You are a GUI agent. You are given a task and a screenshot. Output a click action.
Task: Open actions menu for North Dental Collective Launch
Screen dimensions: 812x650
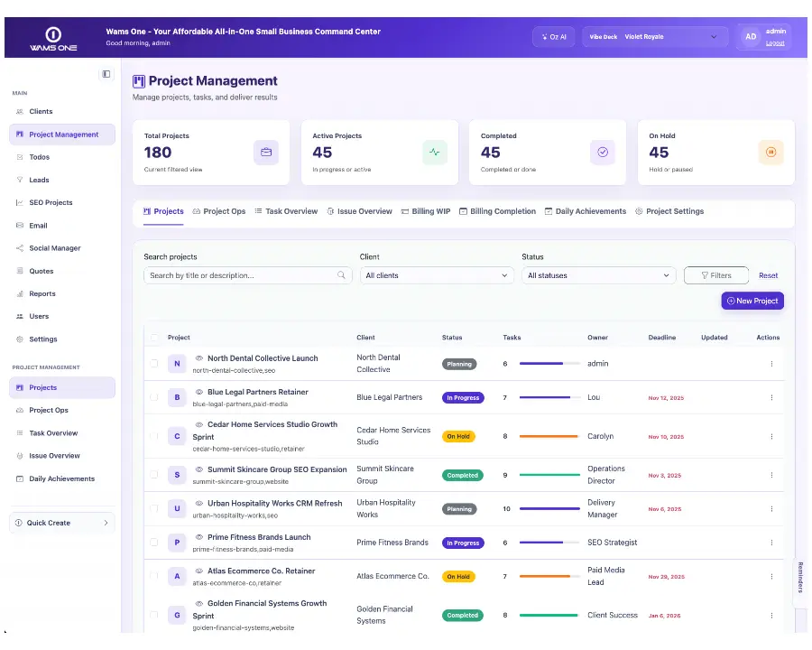(x=771, y=364)
